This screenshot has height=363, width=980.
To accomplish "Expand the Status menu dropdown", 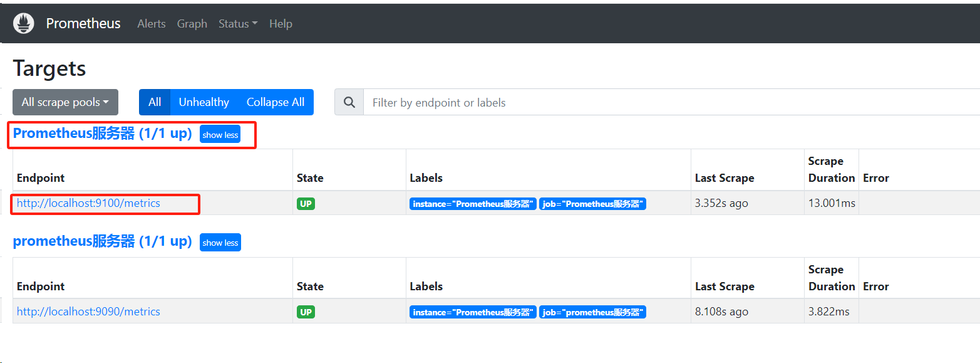I will tap(238, 24).
